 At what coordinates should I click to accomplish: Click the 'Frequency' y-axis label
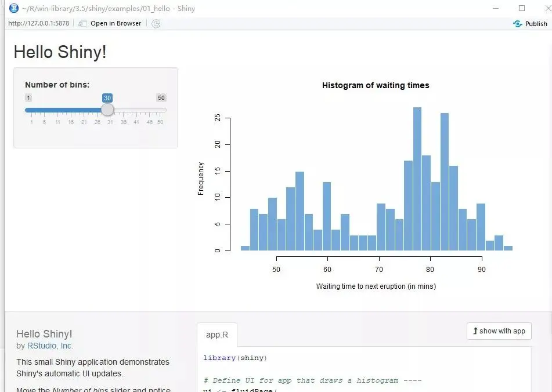click(x=201, y=179)
